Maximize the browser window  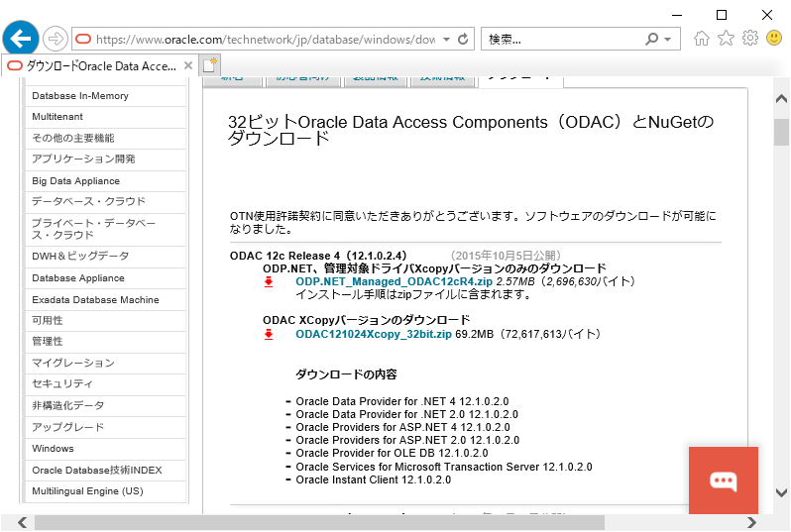(x=722, y=15)
